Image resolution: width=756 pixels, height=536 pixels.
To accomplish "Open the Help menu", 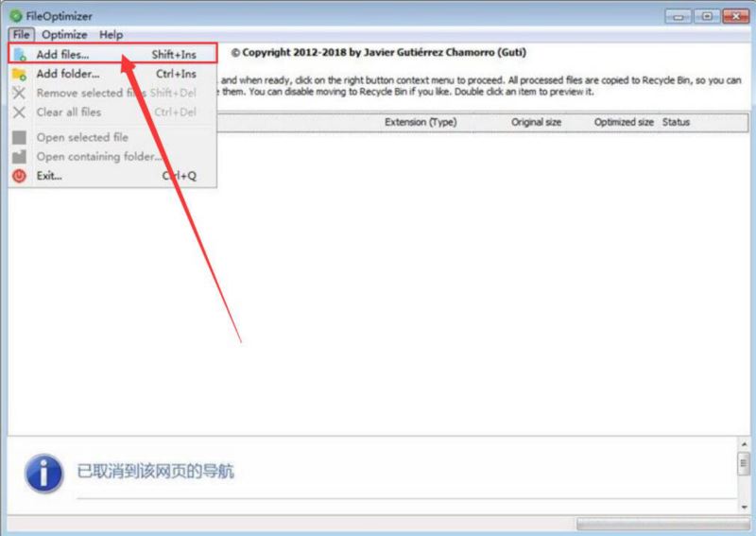I will tap(111, 35).
